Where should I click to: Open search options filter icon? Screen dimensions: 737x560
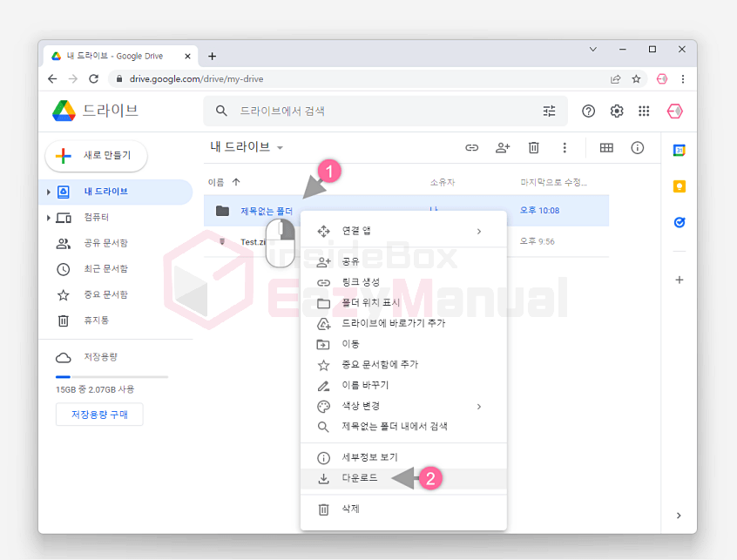click(549, 111)
